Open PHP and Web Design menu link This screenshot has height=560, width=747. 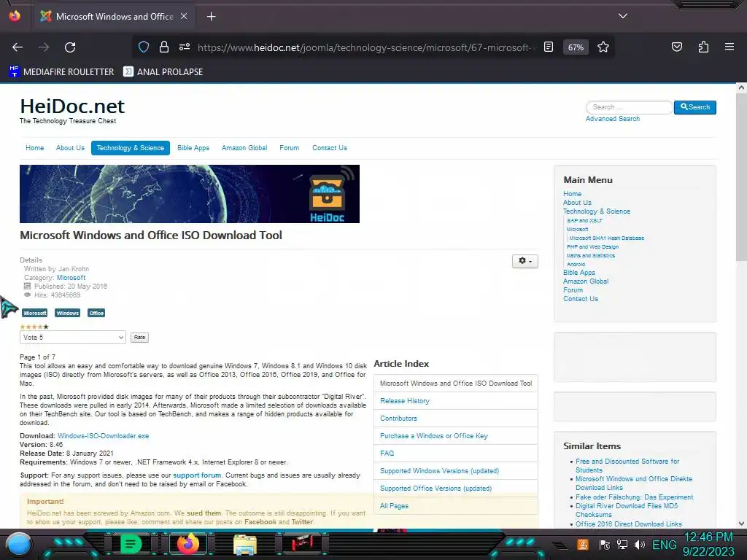(592, 246)
